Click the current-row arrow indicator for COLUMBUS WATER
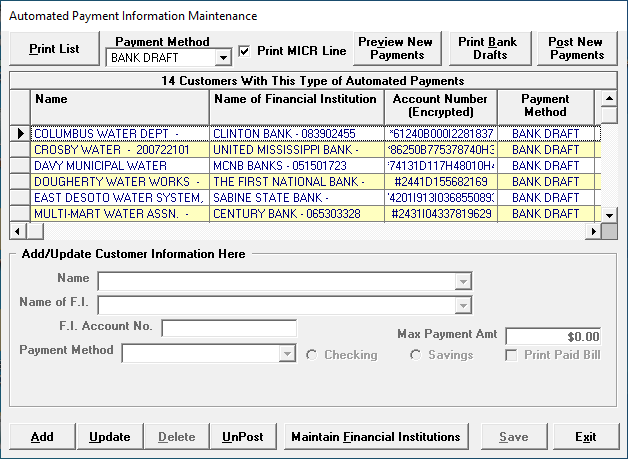This screenshot has width=628, height=459. pyautogui.click(x=20, y=134)
